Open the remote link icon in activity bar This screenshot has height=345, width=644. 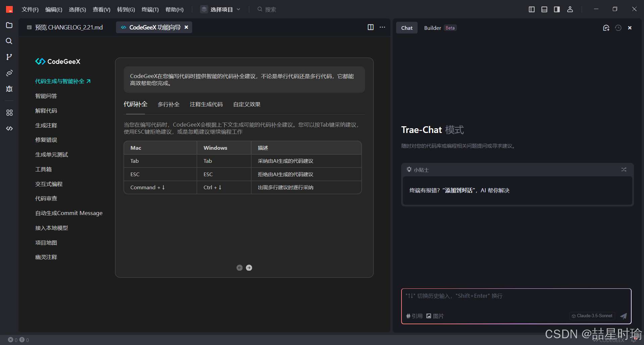point(9,73)
